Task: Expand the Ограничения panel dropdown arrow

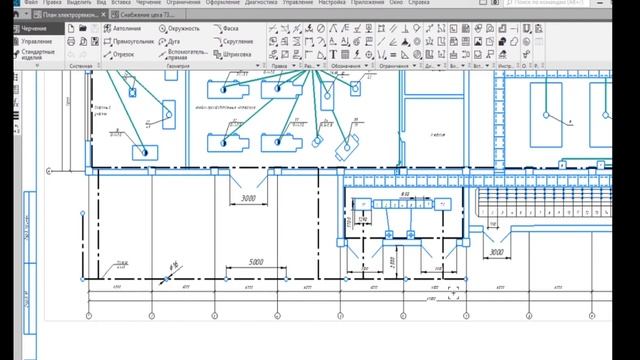Action: 414,66
